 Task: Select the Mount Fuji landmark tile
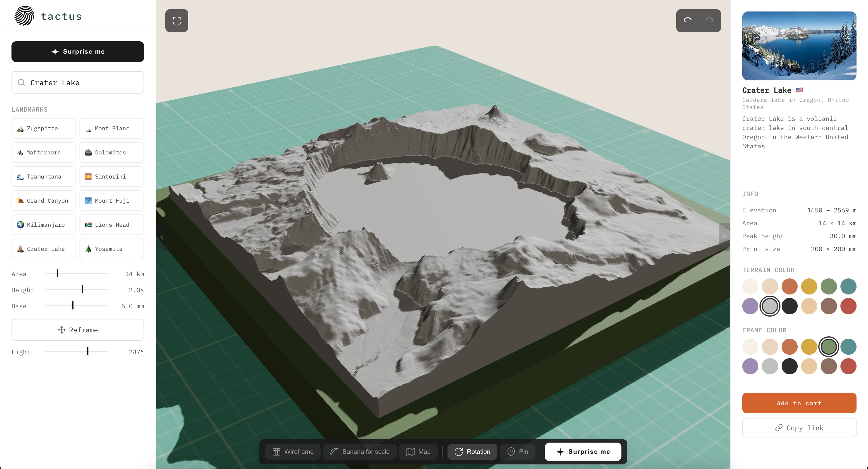[x=112, y=200]
